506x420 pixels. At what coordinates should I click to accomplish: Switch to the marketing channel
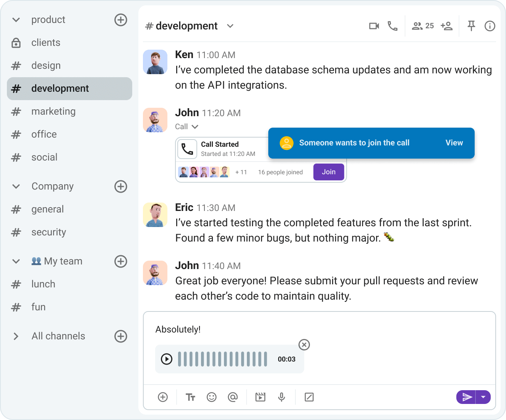click(54, 112)
